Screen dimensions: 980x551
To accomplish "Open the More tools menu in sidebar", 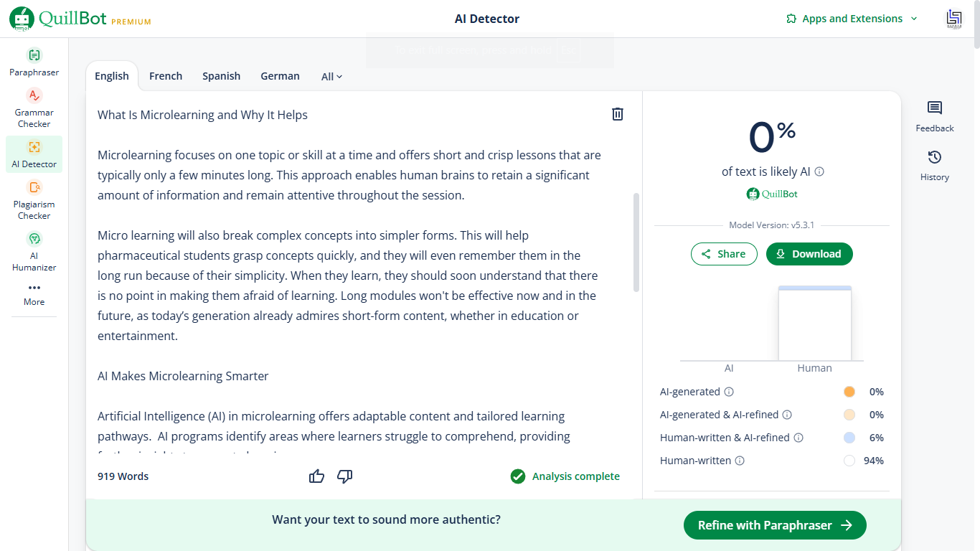I will 34,294.
